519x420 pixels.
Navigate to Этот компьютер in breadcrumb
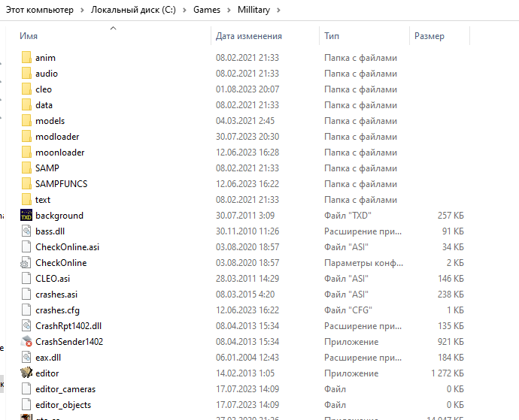click(40, 11)
